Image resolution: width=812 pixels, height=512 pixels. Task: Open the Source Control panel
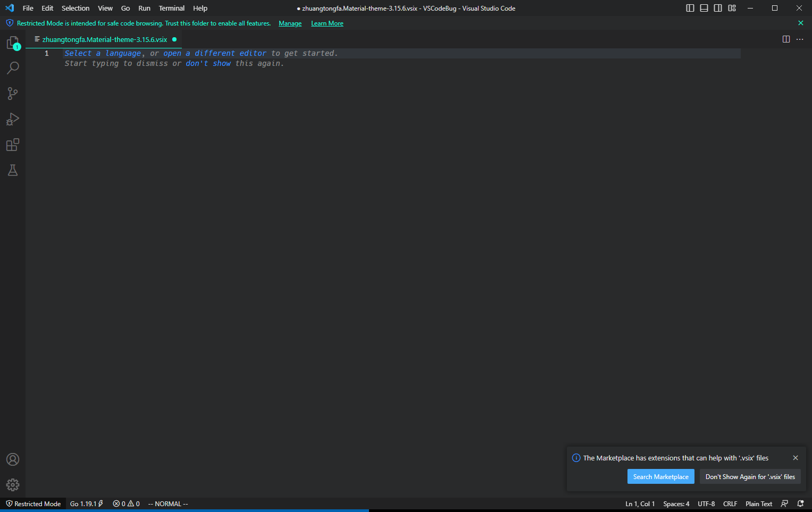(x=12, y=94)
